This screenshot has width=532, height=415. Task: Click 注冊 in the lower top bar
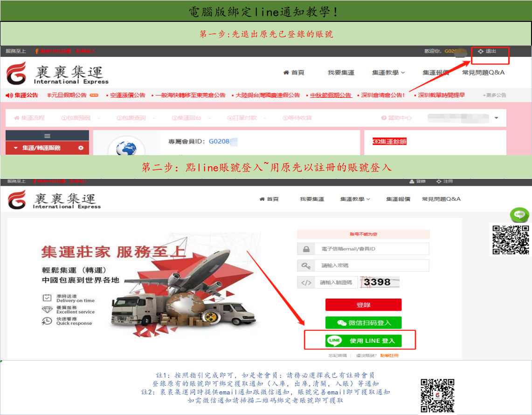444,181
